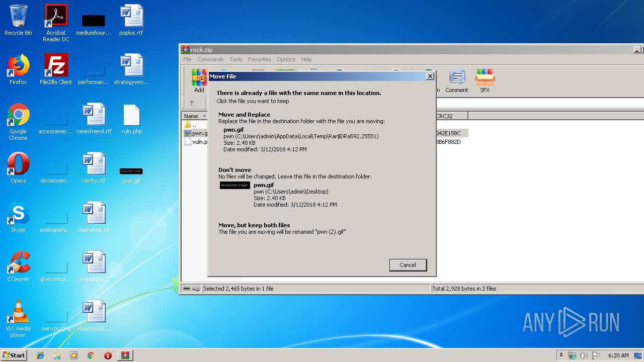Launch CCleaner from desktop
The image size is (644, 362).
(18, 266)
